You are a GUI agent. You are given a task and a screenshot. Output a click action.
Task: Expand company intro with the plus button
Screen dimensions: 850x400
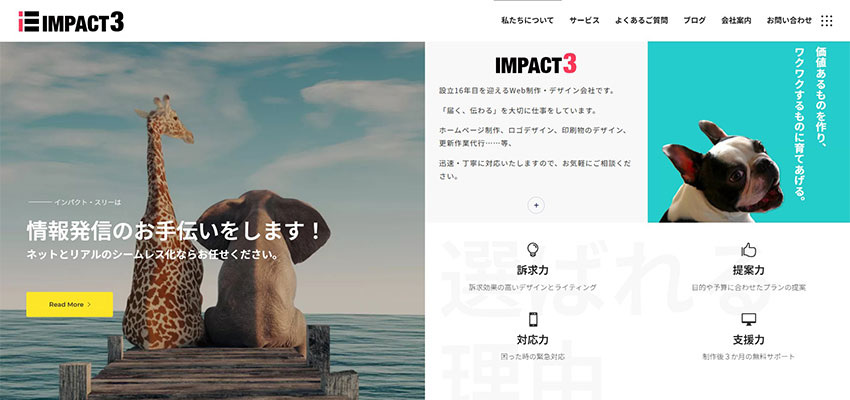[536, 205]
